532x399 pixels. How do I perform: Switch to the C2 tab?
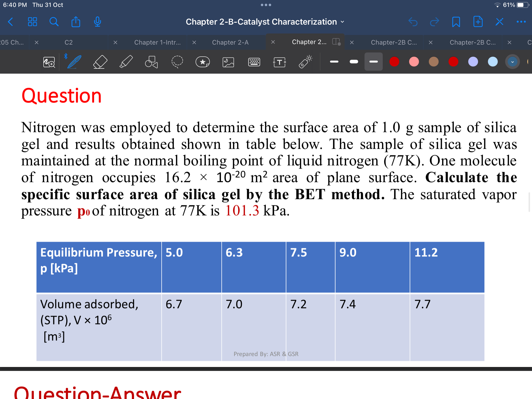[68, 42]
